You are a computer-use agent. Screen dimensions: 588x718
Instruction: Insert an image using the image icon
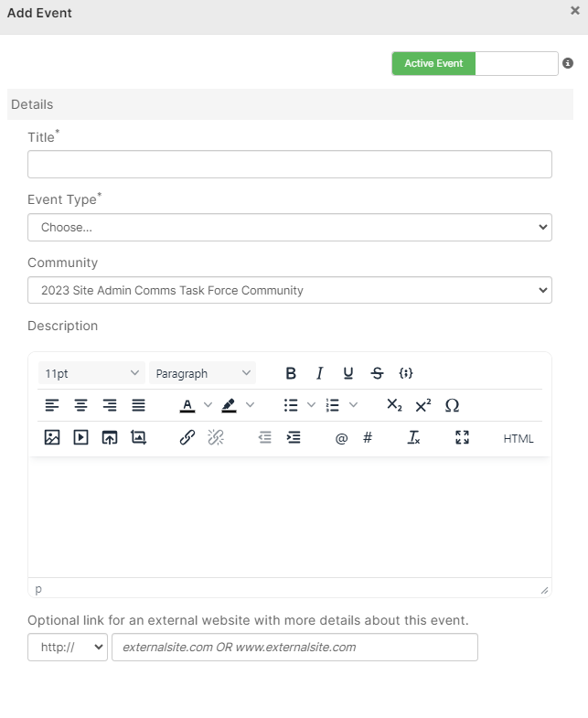(52, 438)
